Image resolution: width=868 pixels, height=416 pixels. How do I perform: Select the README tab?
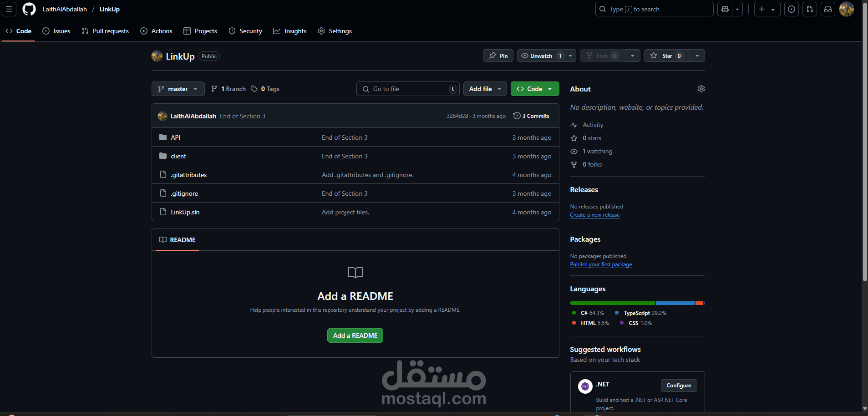click(178, 240)
